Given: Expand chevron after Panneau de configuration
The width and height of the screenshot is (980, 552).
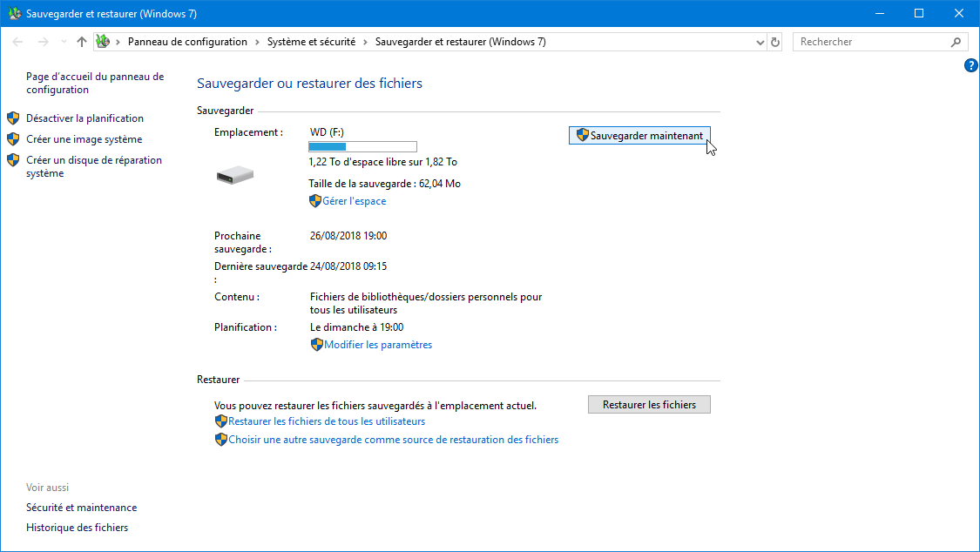Looking at the screenshot, I should 257,42.
